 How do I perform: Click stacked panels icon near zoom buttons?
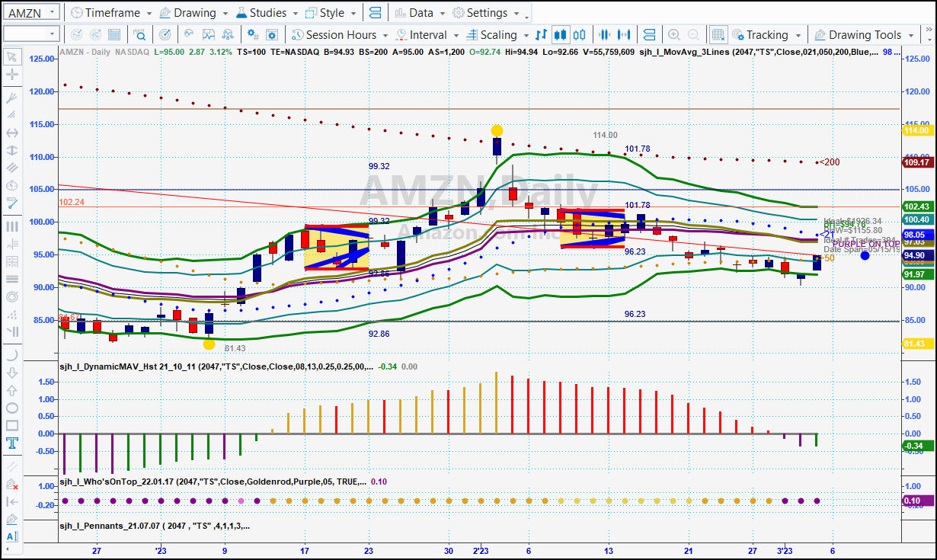tap(649, 35)
